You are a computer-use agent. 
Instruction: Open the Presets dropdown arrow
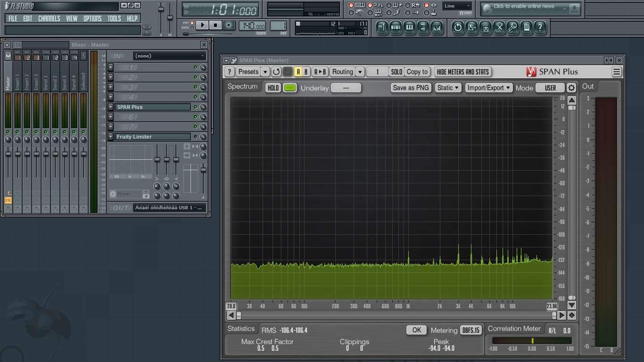265,72
